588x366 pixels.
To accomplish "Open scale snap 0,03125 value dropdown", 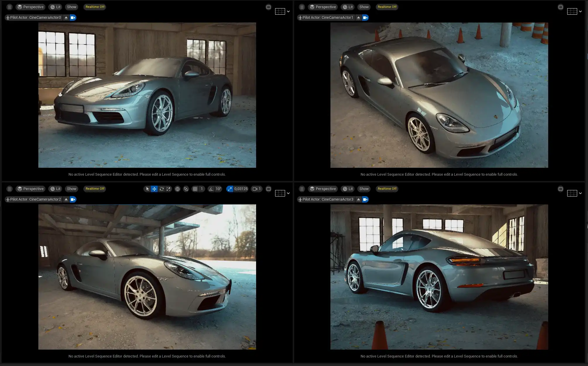I will coord(241,189).
